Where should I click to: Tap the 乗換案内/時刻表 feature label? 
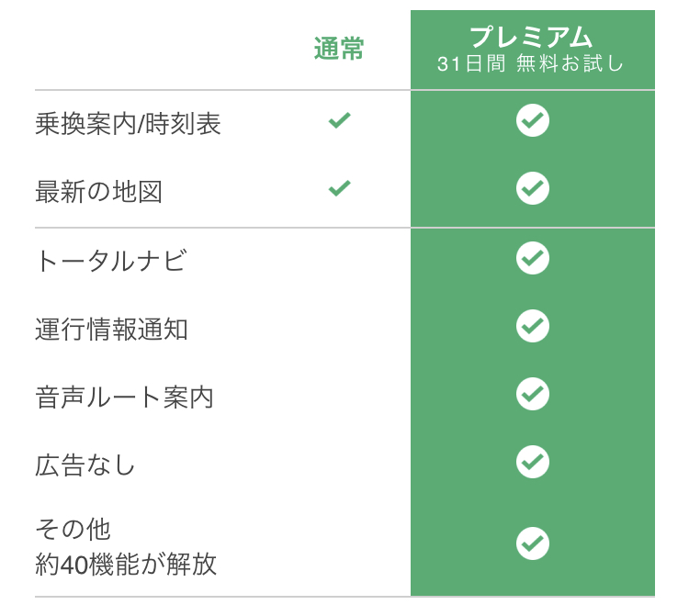tap(128, 124)
